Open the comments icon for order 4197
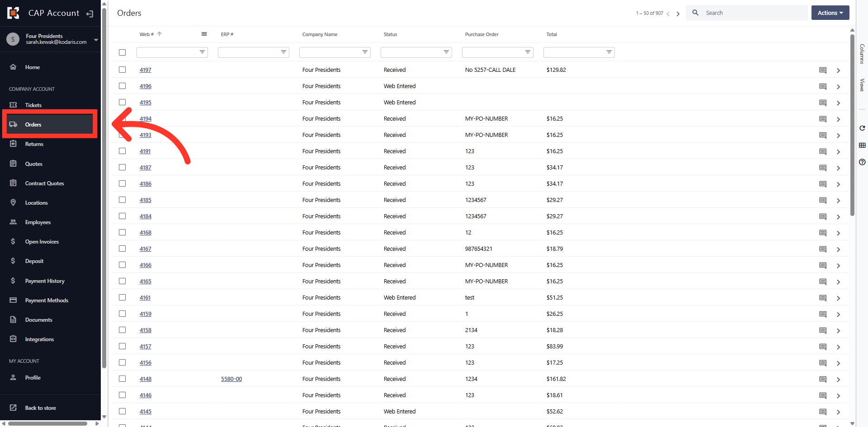Viewport: 868px width, 427px height. 823,70
